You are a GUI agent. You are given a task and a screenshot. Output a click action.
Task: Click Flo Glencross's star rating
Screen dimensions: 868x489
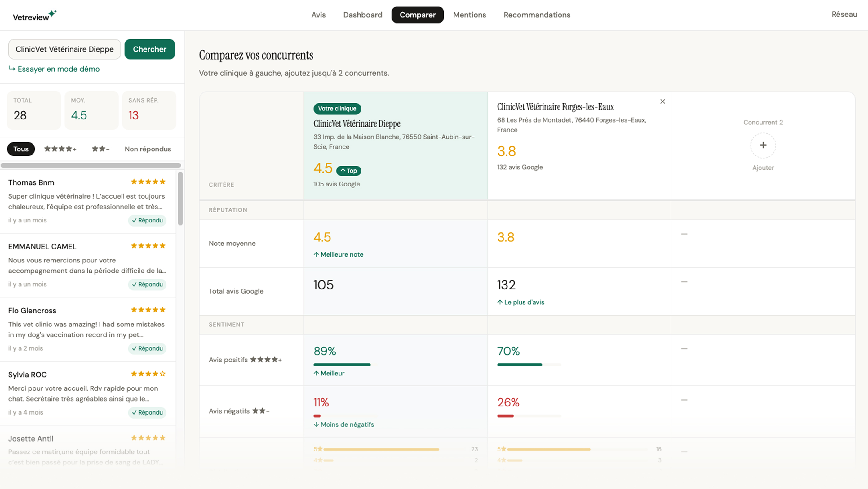point(148,310)
